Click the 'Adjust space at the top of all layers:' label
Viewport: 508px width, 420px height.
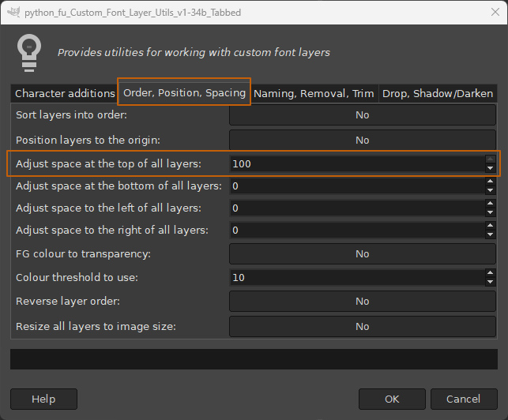point(108,164)
